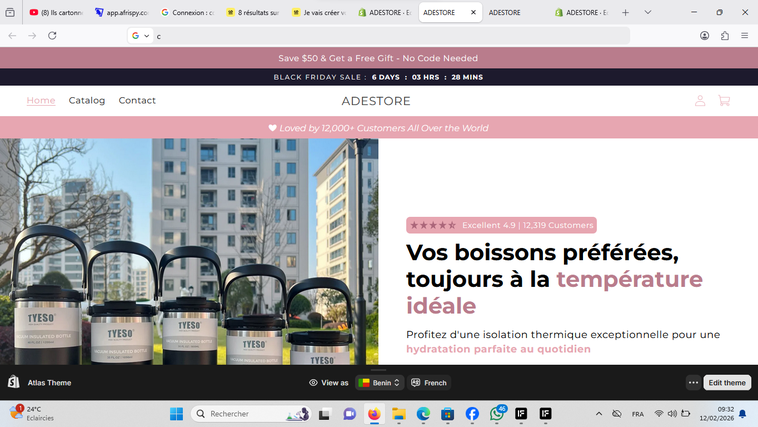The width and height of the screenshot is (758, 427).
Task: Switch to the app.afrispy.com tab
Action: [122, 13]
